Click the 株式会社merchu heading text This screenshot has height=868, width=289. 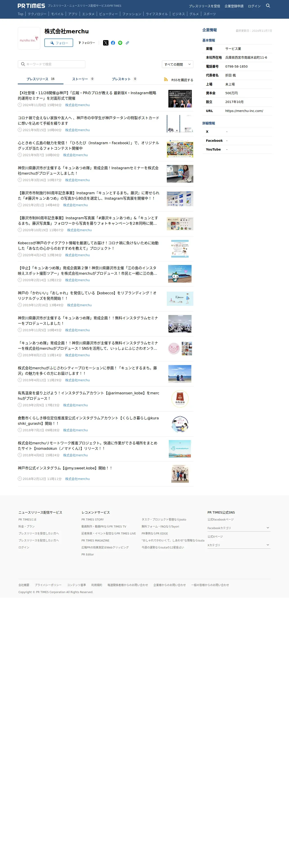[x=67, y=31]
